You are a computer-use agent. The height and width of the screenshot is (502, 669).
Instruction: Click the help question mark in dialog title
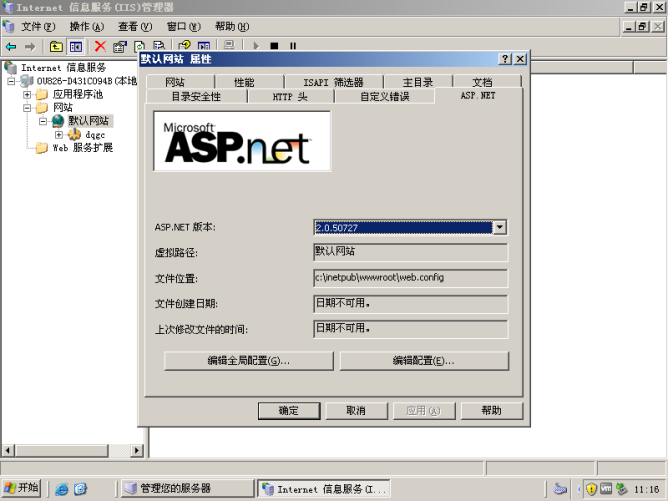(x=505, y=59)
